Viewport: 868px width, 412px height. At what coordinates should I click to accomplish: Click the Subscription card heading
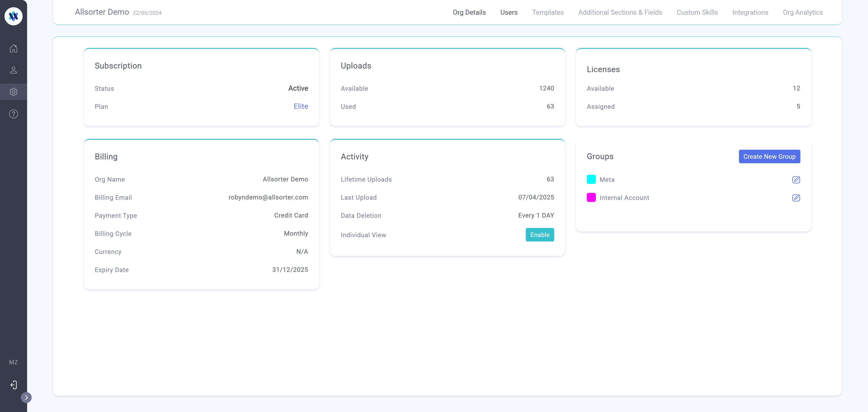pyautogui.click(x=118, y=66)
